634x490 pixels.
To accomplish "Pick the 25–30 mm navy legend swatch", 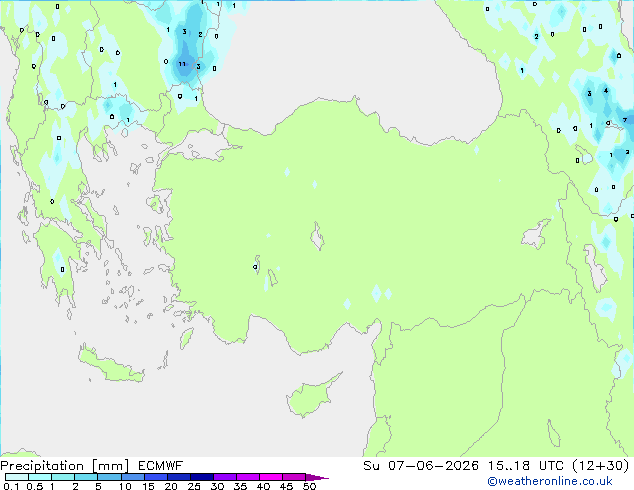I will [202, 477].
